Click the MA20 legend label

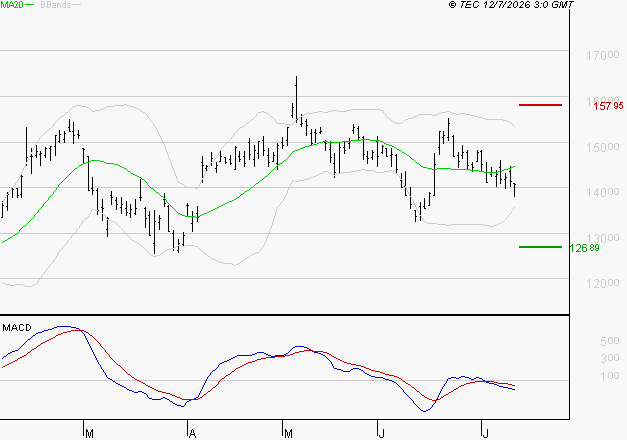(12, 5)
